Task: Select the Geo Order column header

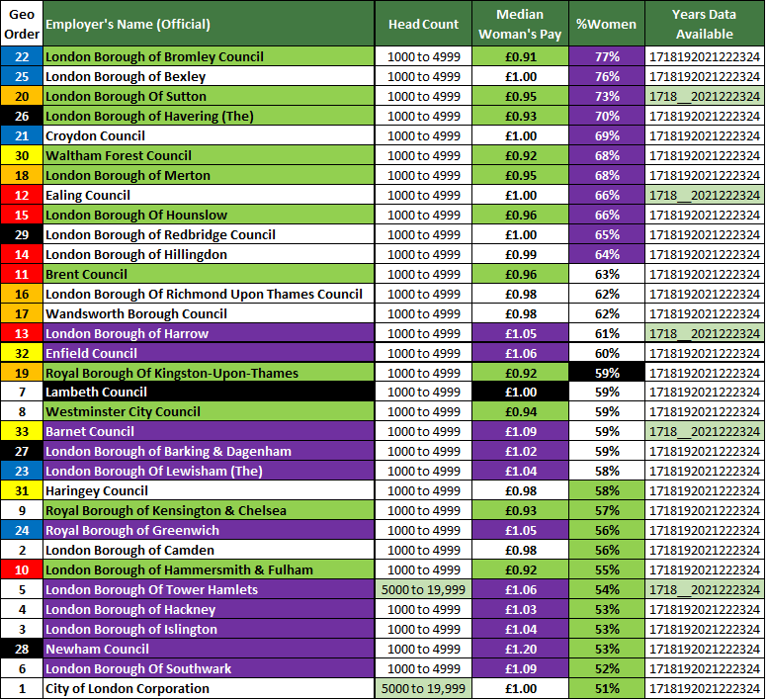Action: tap(22, 24)
